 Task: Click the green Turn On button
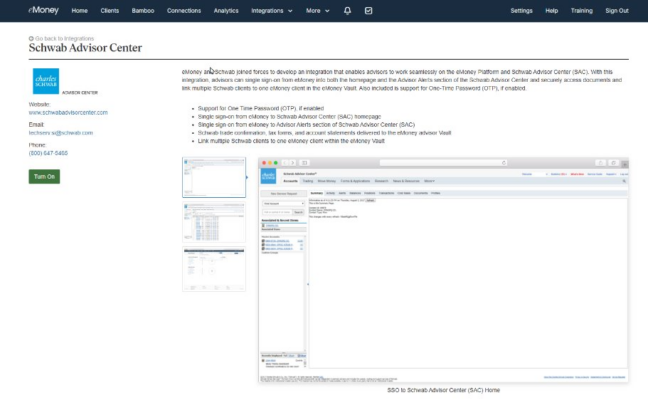point(44,176)
